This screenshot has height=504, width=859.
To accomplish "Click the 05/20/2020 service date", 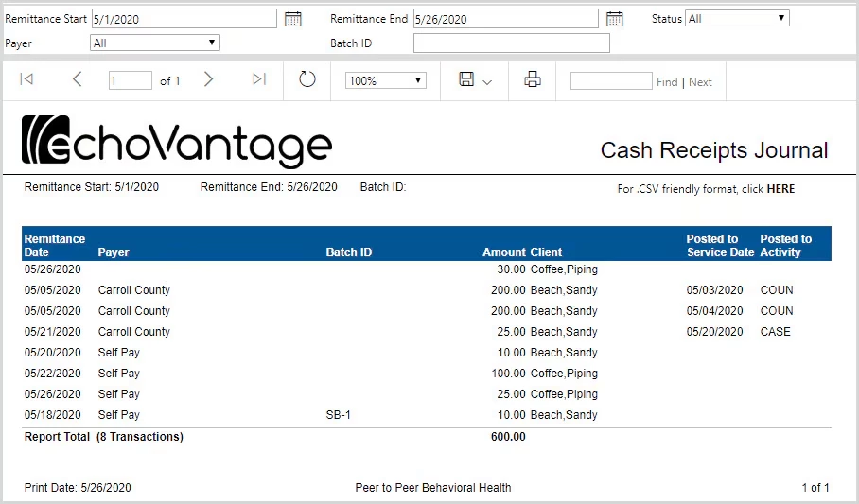I will pyautogui.click(x=715, y=332).
